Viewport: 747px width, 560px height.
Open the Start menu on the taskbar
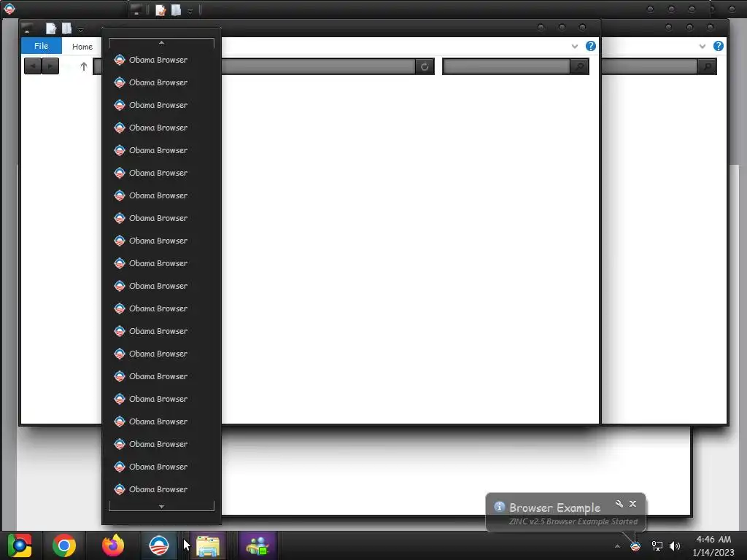(20, 545)
